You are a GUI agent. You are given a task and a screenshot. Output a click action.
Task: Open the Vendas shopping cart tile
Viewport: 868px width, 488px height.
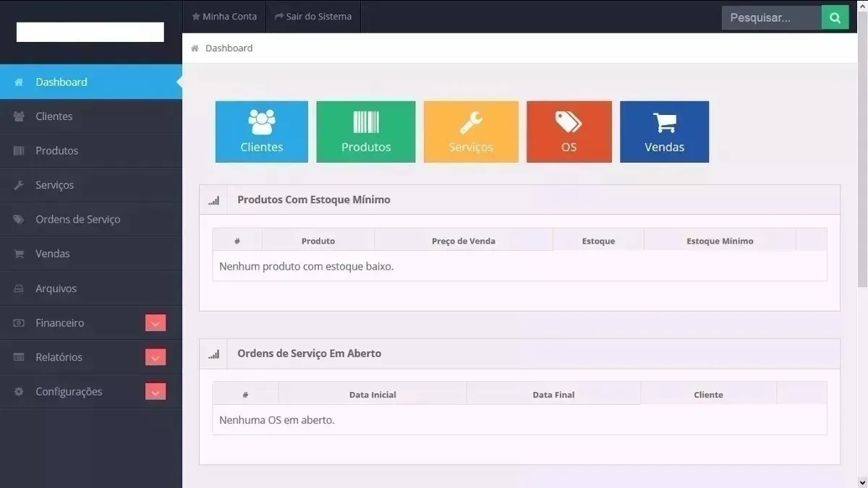pos(665,132)
